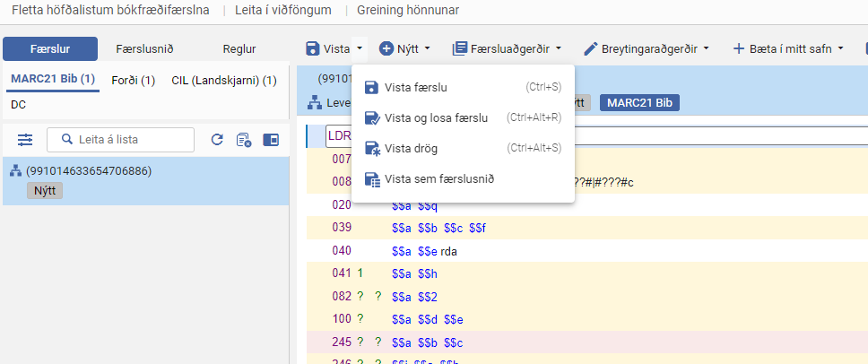Click the refresh list icon
The width and height of the screenshot is (868, 364).
click(217, 140)
